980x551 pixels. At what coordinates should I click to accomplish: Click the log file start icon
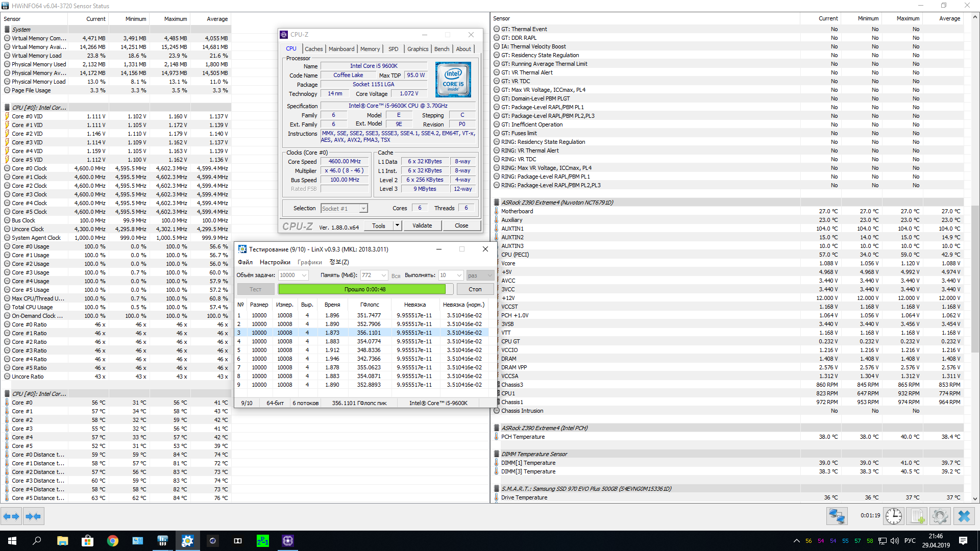tap(917, 516)
